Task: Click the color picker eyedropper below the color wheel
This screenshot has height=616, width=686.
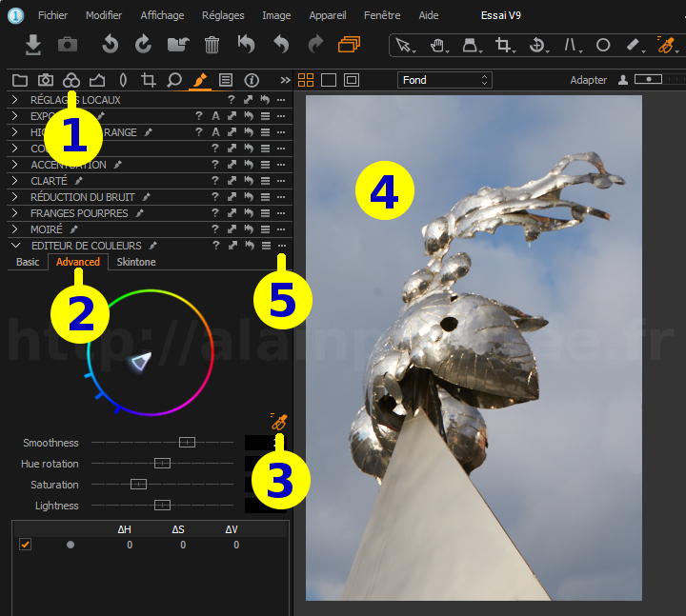Action: (x=278, y=422)
